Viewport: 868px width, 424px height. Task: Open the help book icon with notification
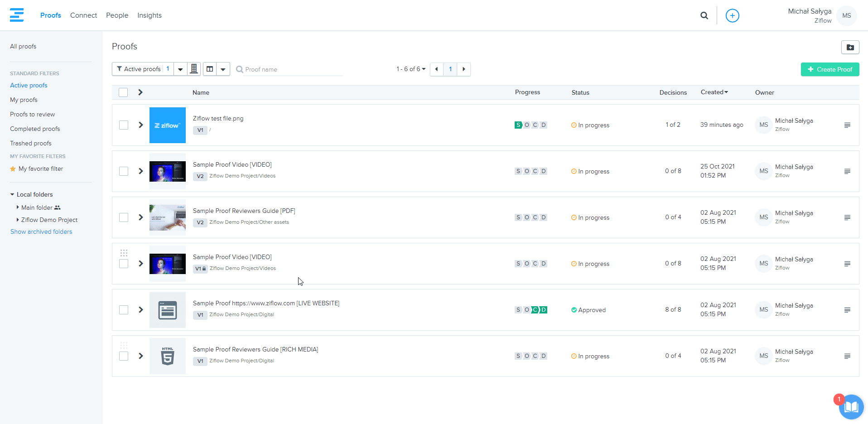click(851, 406)
